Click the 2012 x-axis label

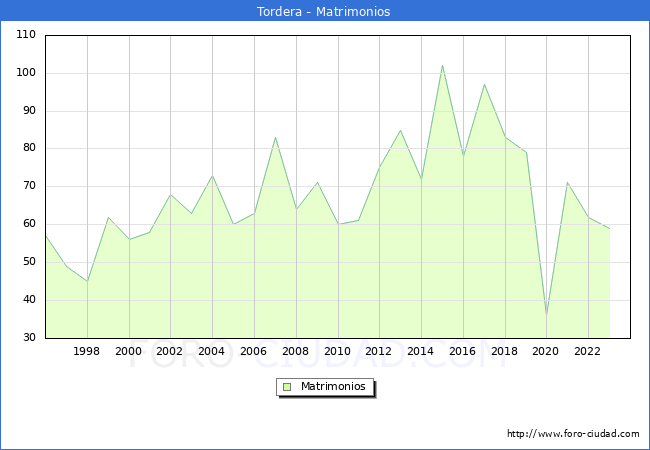click(x=378, y=351)
